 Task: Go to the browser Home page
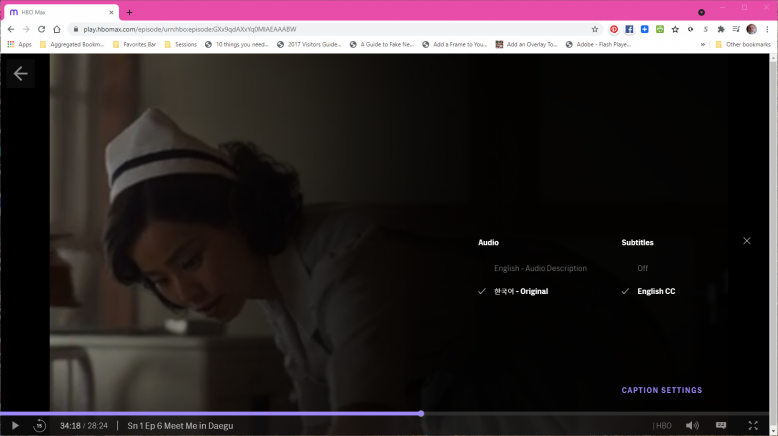(57, 29)
